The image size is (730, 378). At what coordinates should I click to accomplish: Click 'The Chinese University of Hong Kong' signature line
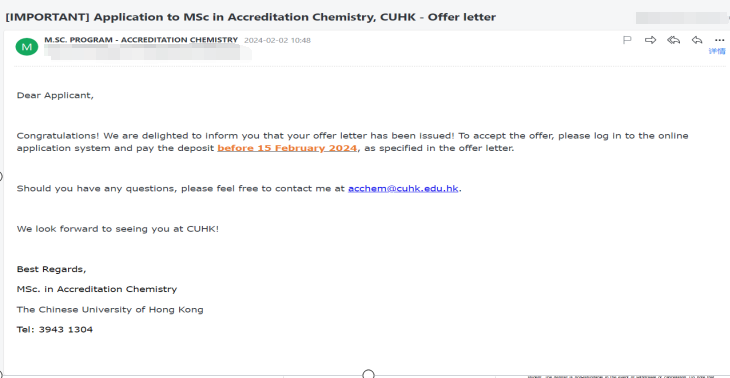pos(110,310)
